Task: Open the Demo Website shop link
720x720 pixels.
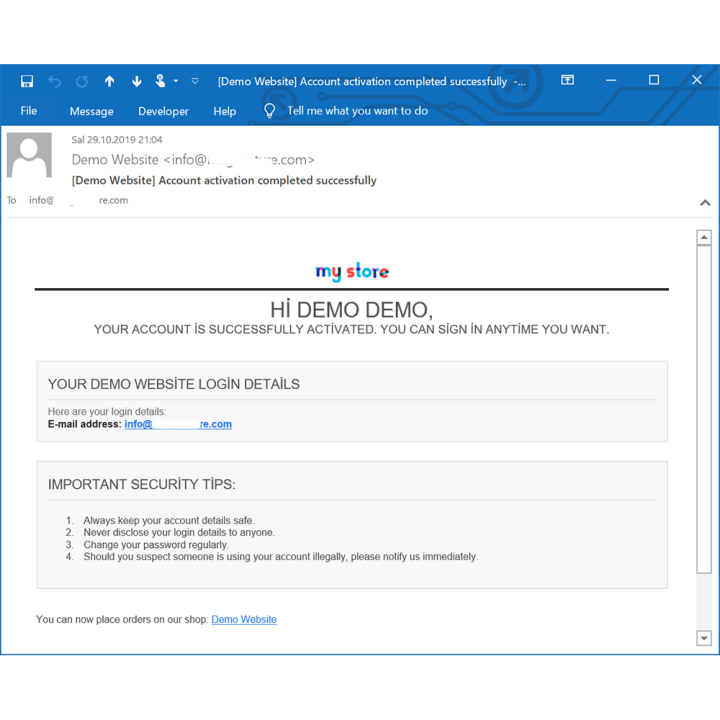Action: point(244,619)
